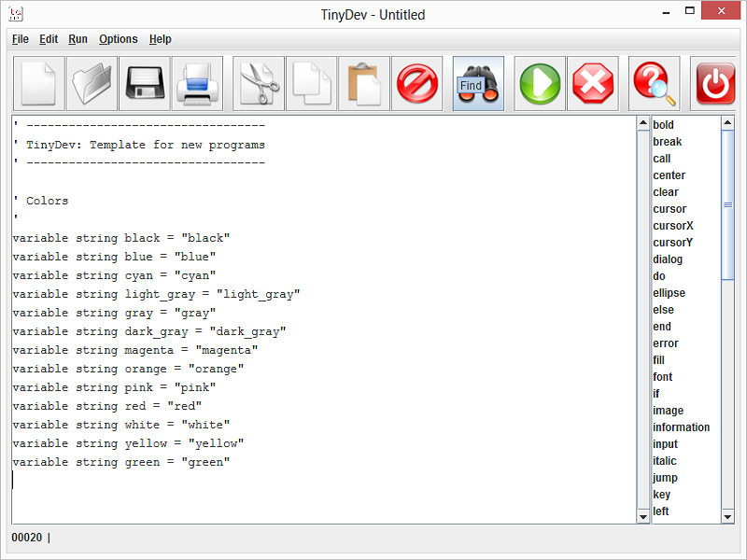The image size is (747, 560).
Task: Select 'key' in the keyword list
Action: pyautogui.click(x=661, y=495)
